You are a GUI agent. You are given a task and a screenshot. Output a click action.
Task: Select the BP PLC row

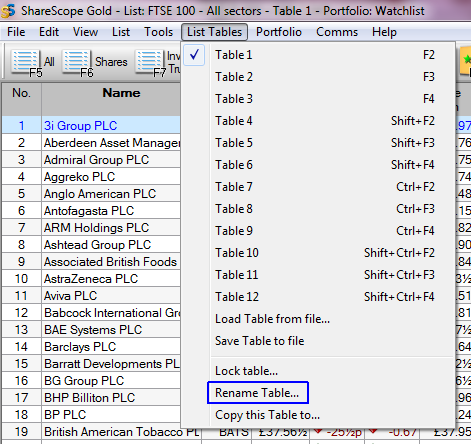91,415
